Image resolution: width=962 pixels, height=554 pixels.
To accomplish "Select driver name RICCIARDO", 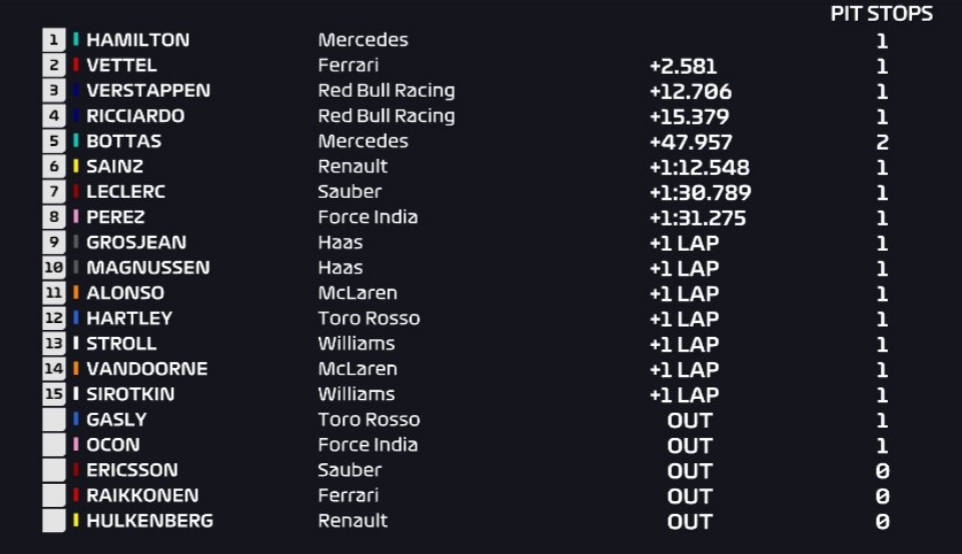I will [x=135, y=116].
